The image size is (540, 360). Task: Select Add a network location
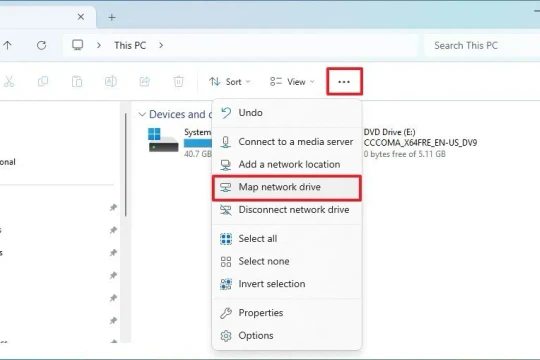click(x=287, y=164)
